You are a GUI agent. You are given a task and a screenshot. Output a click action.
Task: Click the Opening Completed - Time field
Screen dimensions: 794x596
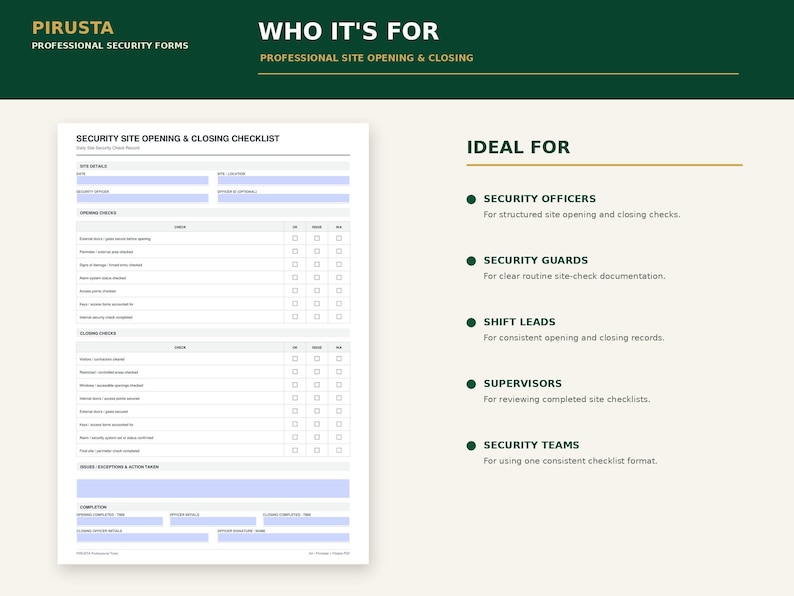(120, 521)
